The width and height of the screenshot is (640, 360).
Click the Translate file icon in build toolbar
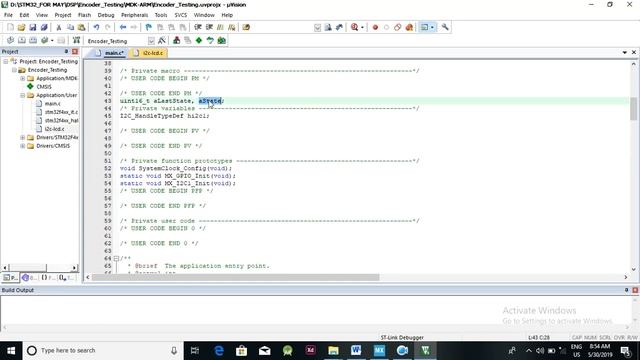click(x=10, y=40)
